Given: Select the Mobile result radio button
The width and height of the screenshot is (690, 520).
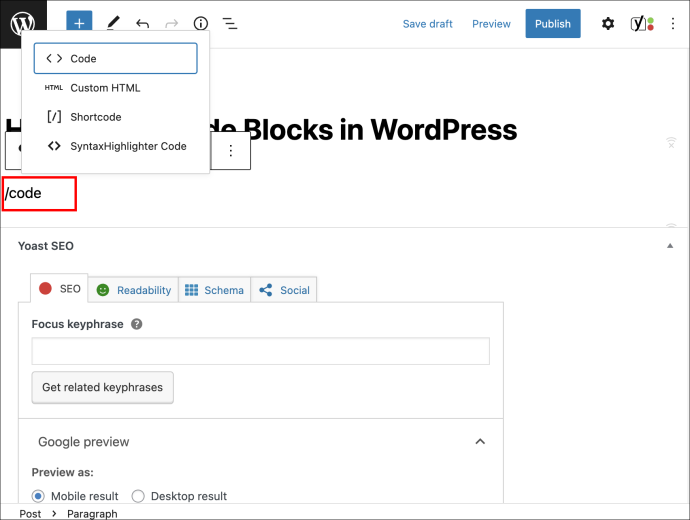Looking at the screenshot, I should (38, 496).
